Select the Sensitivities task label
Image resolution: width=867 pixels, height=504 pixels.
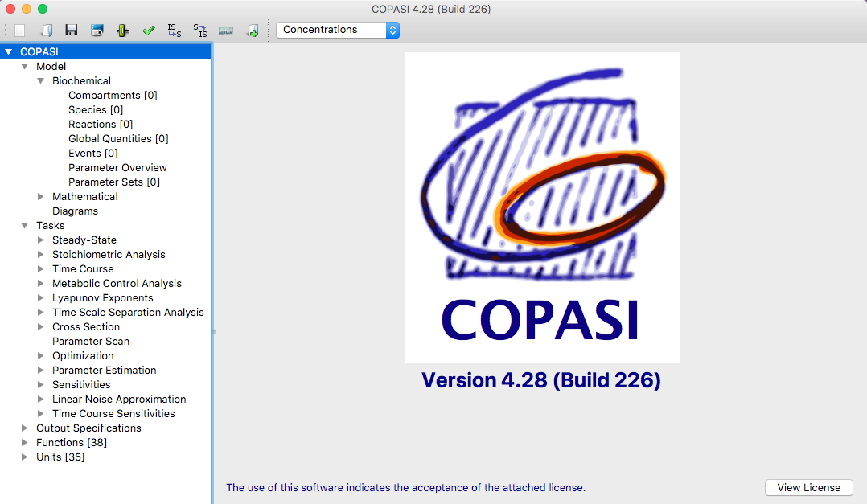(x=81, y=384)
